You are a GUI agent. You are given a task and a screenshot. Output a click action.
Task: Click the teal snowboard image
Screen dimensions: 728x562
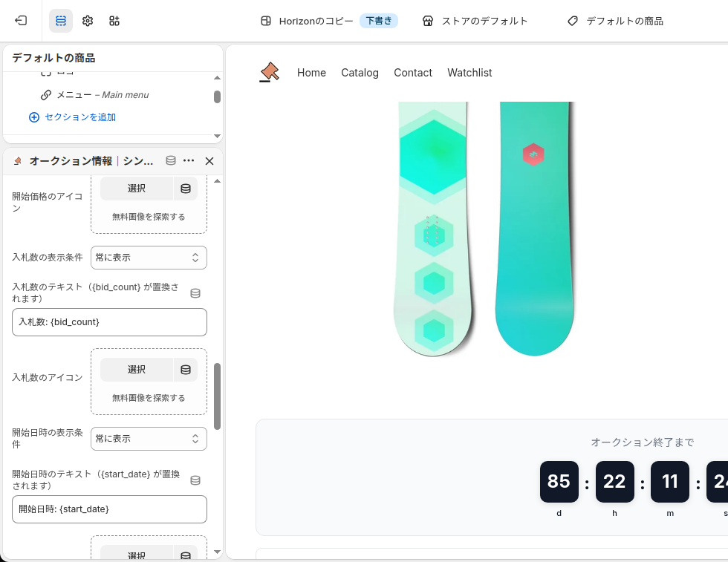534,229
